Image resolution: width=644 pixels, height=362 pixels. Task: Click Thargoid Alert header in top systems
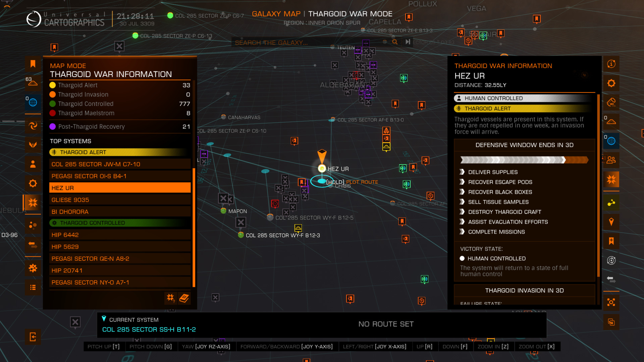[120, 152]
